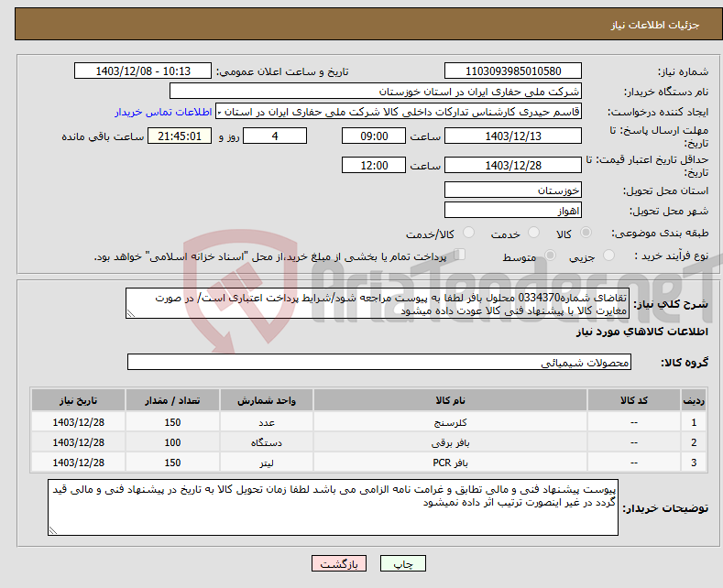Click the واحد شمارش column header
Screen dimensions: 723x588
click(267, 400)
